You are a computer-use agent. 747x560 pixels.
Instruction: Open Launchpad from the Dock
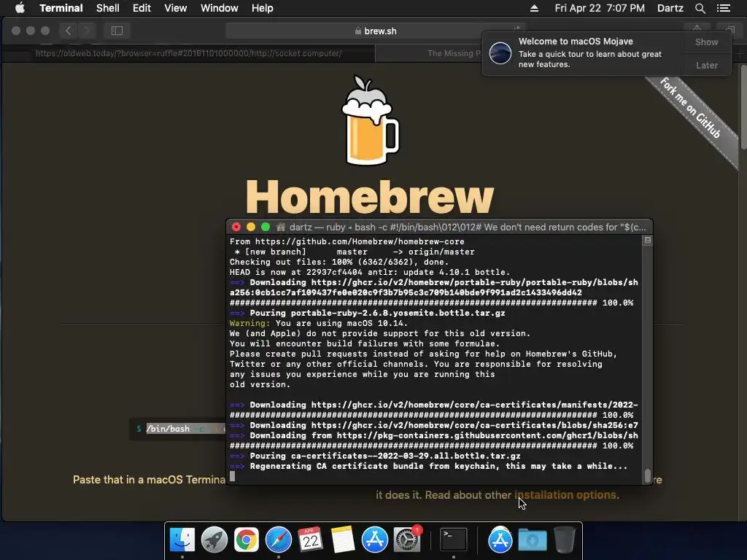(214, 540)
